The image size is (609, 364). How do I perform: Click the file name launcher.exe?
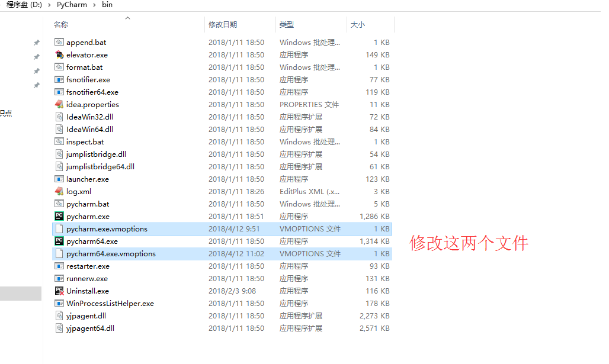(88, 179)
